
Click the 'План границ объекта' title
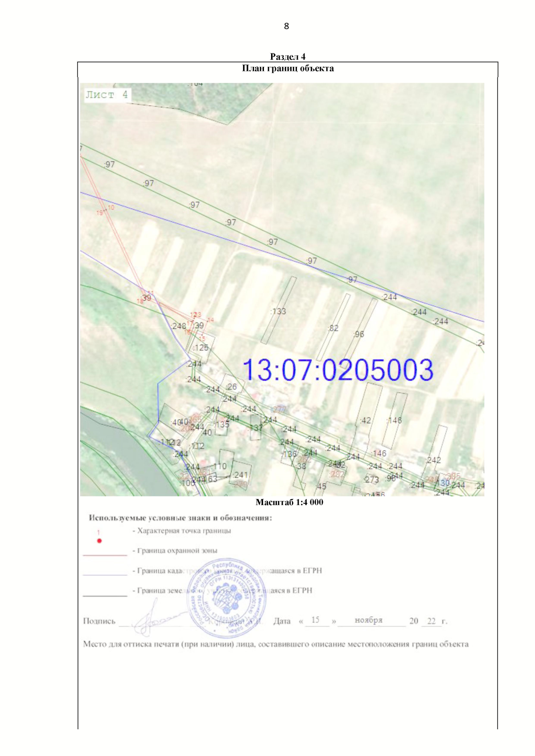[288, 68]
